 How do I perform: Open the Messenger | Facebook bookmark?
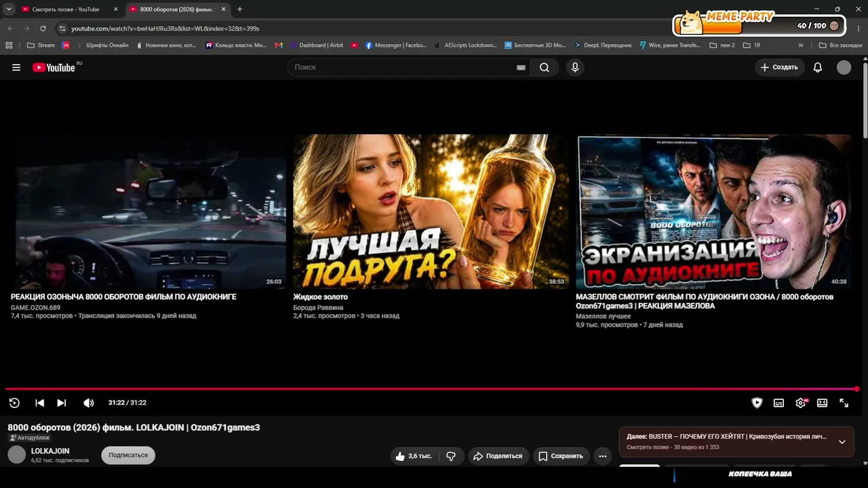[x=396, y=45]
